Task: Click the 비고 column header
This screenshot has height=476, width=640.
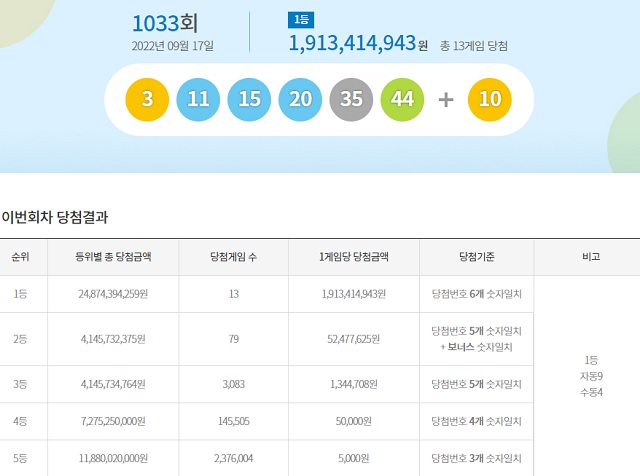Action: click(591, 257)
